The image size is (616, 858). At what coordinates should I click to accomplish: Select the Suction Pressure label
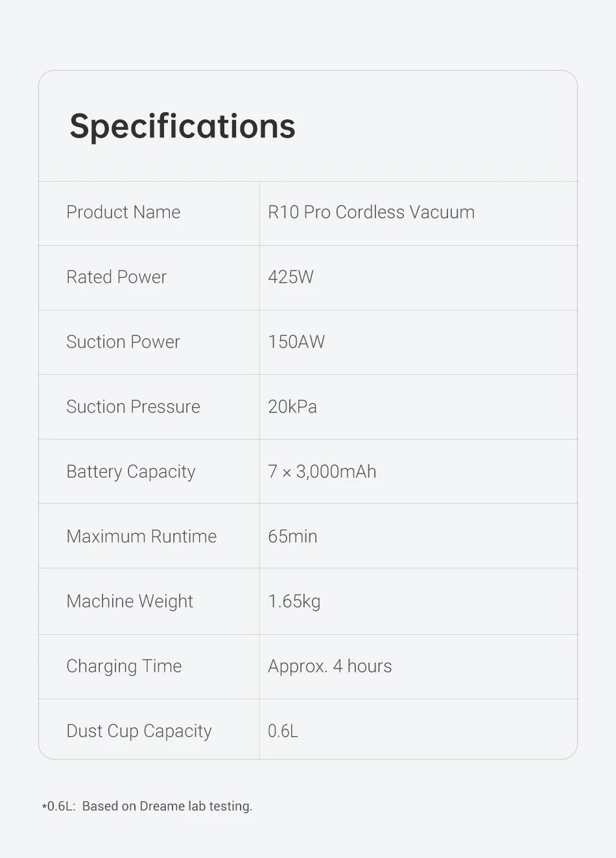pyautogui.click(x=133, y=407)
